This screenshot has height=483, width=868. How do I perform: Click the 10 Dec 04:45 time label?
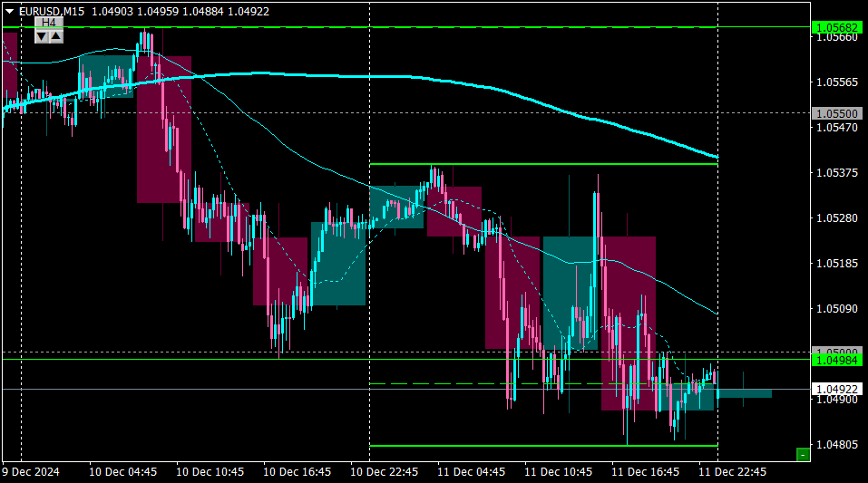tap(122, 472)
